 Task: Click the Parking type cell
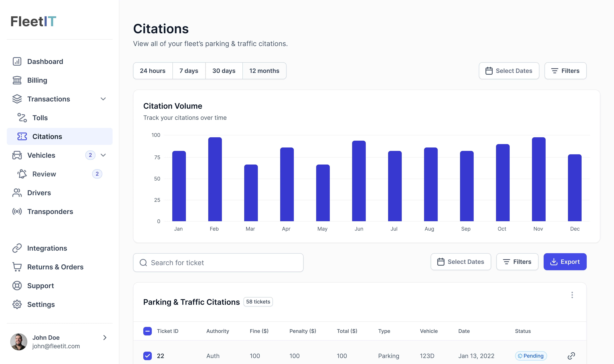pos(389,356)
